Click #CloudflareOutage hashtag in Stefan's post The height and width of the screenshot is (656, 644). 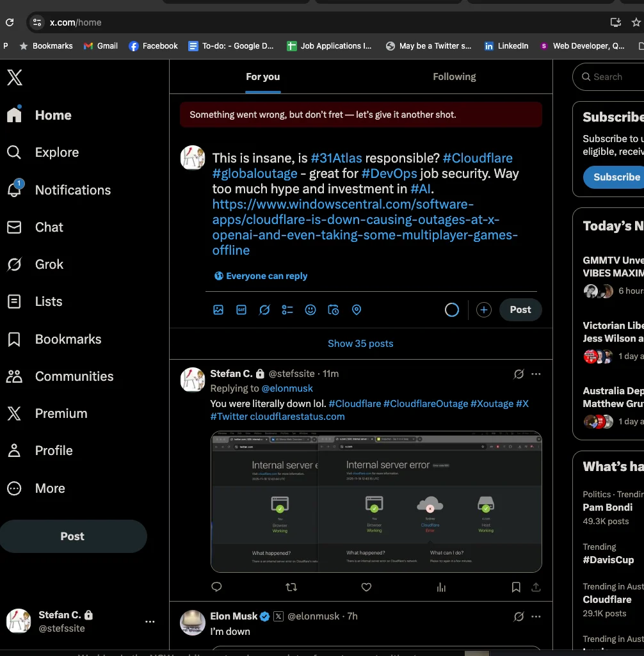(x=426, y=404)
